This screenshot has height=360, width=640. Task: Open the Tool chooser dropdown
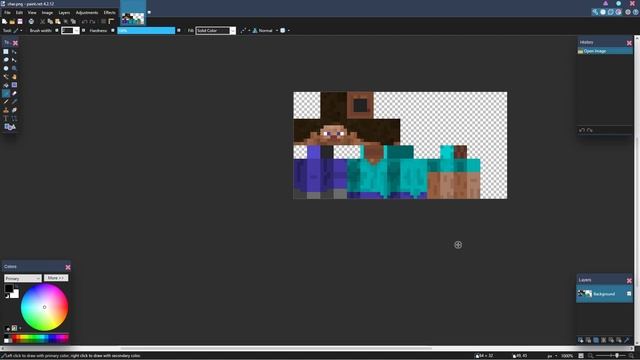18,31
